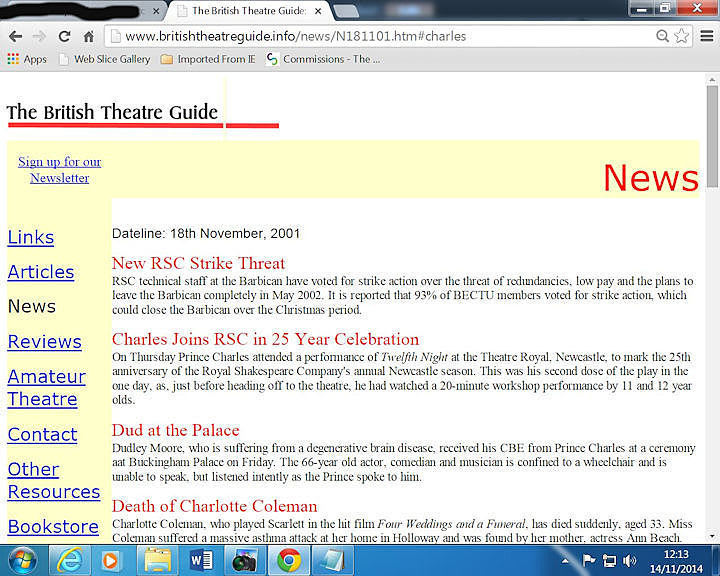The height and width of the screenshot is (576, 720).
Task: Open the Imported From IE bookmark folder
Action: point(208,59)
